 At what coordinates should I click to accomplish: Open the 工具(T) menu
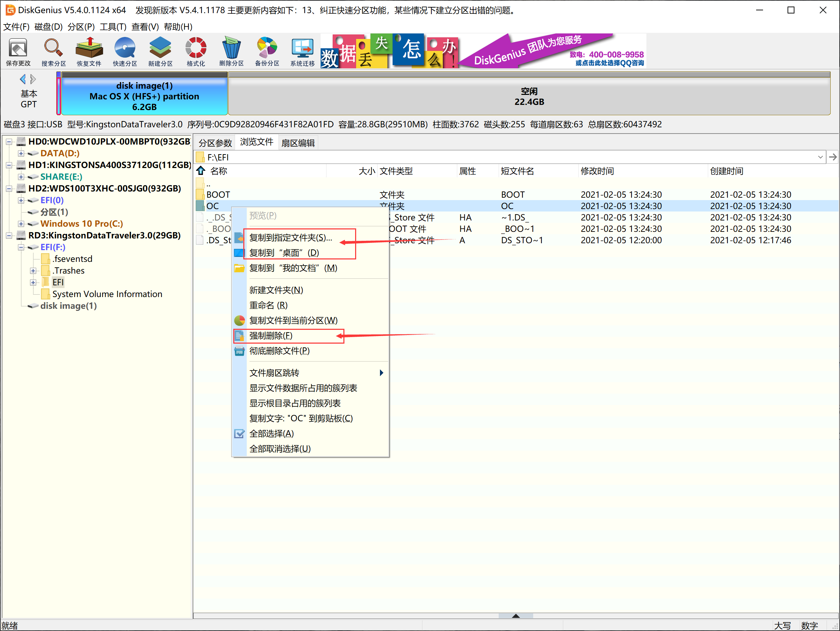coord(113,27)
